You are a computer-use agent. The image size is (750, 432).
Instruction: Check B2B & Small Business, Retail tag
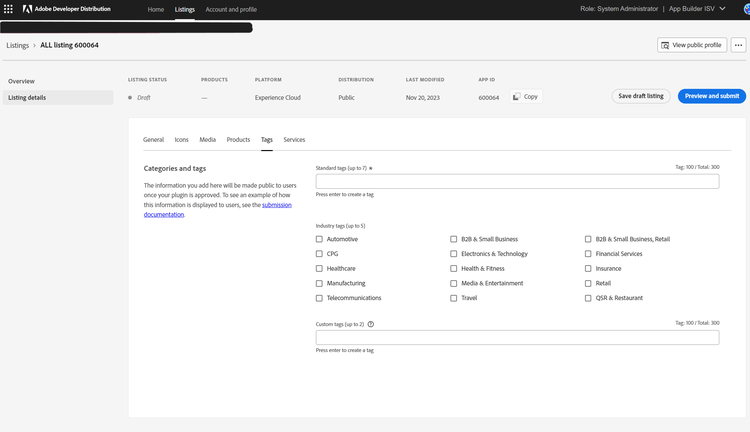588,239
